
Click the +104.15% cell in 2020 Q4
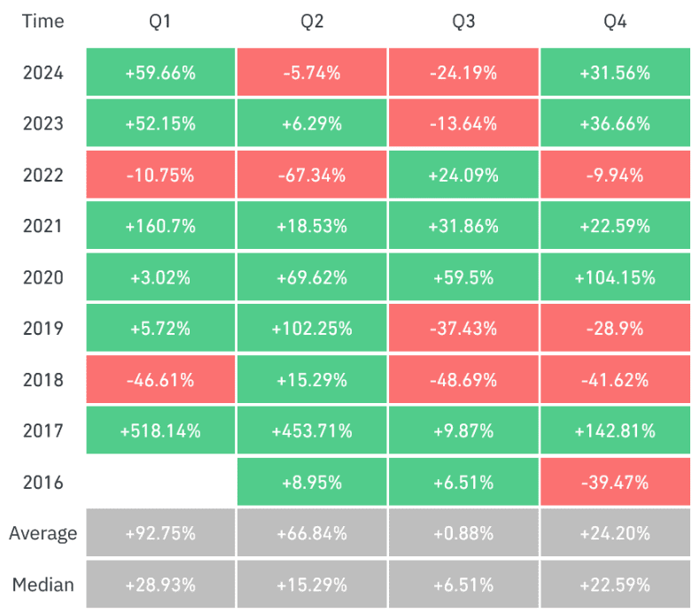coord(615,277)
